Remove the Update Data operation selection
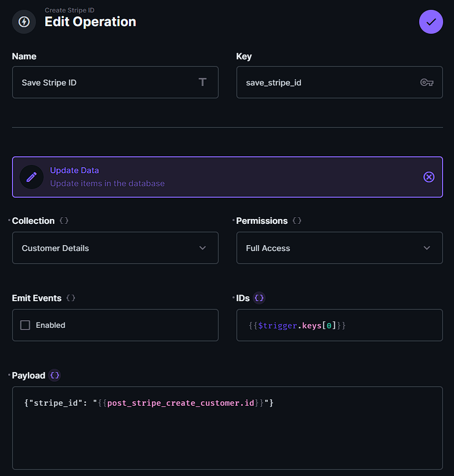The width and height of the screenshot is (454, 476). tap(429, 177)
